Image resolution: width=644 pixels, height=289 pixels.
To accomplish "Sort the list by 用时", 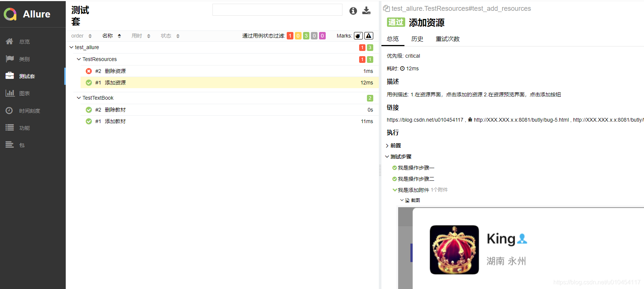I will coord(141,36).
